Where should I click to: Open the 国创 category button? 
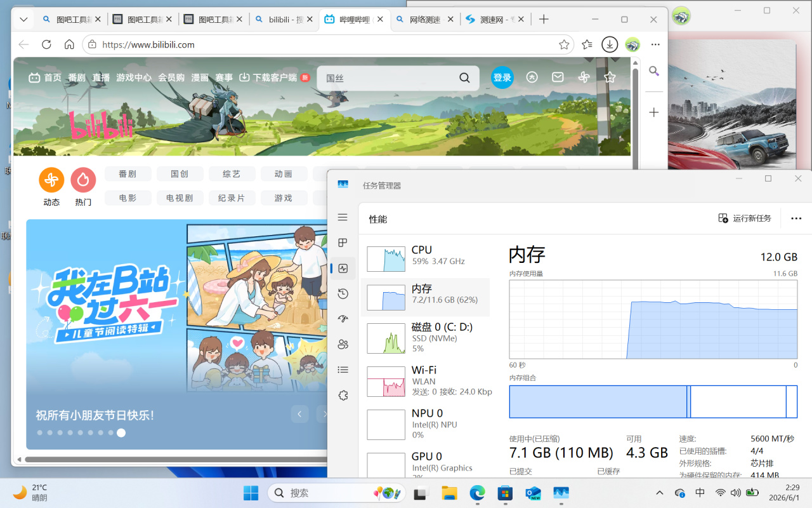(x=180, y=174)
